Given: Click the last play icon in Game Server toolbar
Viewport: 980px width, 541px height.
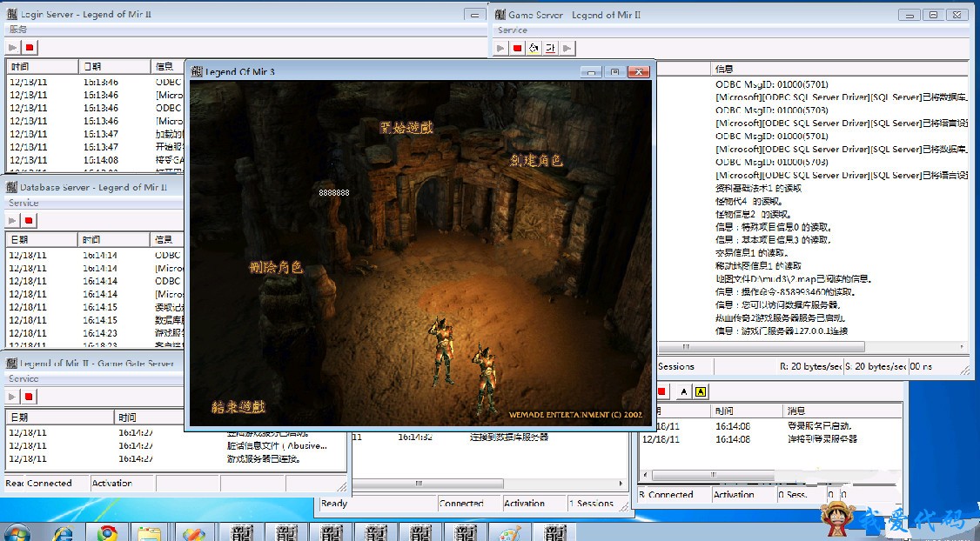Looking at the screenshot, I should pyautogui.click(x=567, y=48).
